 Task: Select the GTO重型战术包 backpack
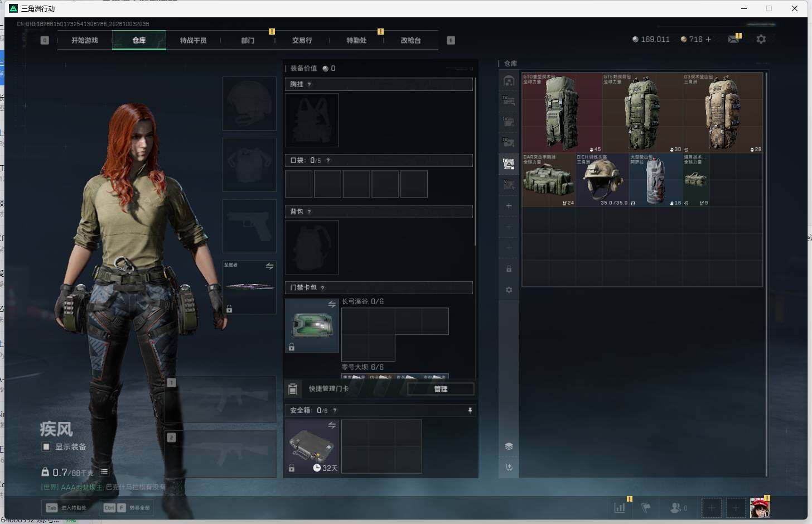[562, 113]
